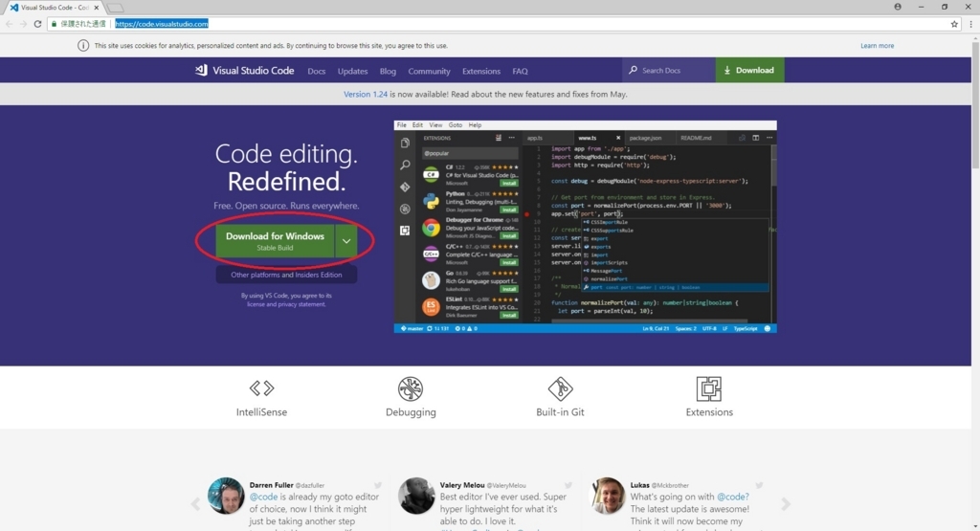The width and height of the screenshot is (980, 531).
Task: Click the browser back arrow
Action: [9, 24]
